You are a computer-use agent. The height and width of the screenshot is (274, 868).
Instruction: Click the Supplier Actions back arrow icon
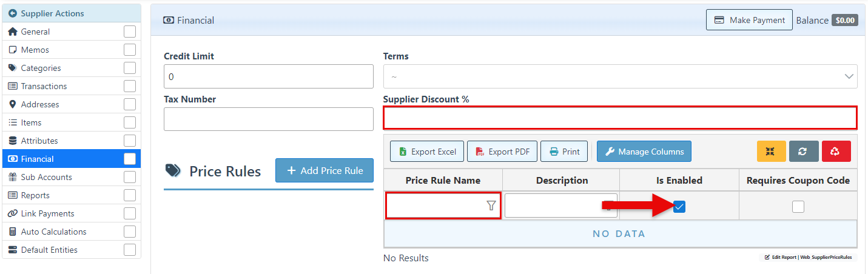click(13, 13)
